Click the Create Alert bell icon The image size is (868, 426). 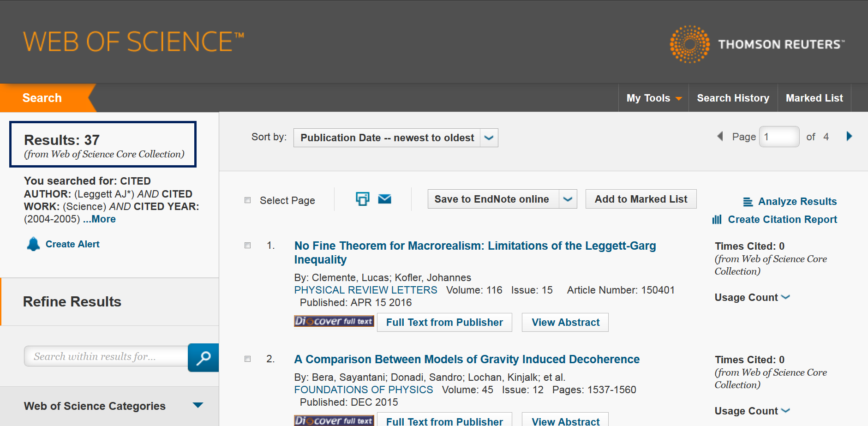click(x=33, y=244)
